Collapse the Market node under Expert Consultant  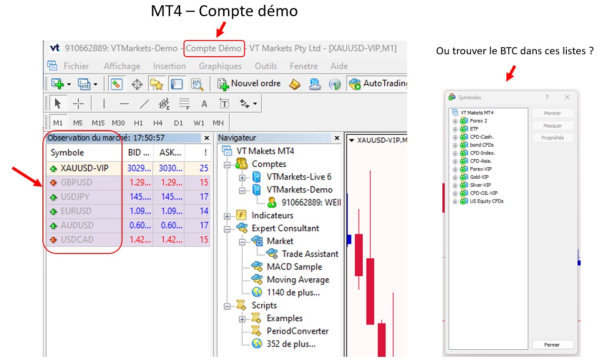tap(242, 242)
